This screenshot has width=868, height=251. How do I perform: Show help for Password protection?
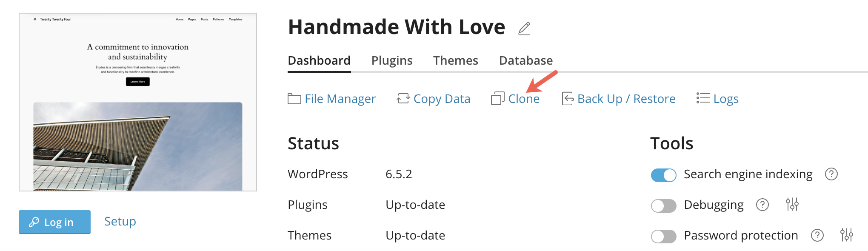pos(817,235)
